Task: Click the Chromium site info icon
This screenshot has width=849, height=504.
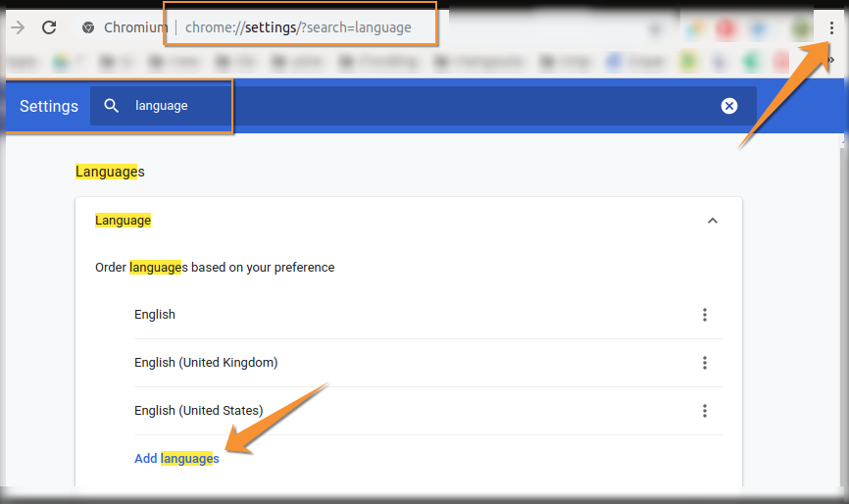Action: click(88, 27)
